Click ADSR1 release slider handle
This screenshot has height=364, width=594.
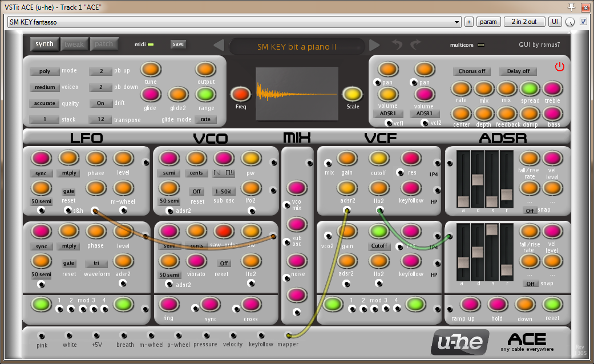(507, 195)
